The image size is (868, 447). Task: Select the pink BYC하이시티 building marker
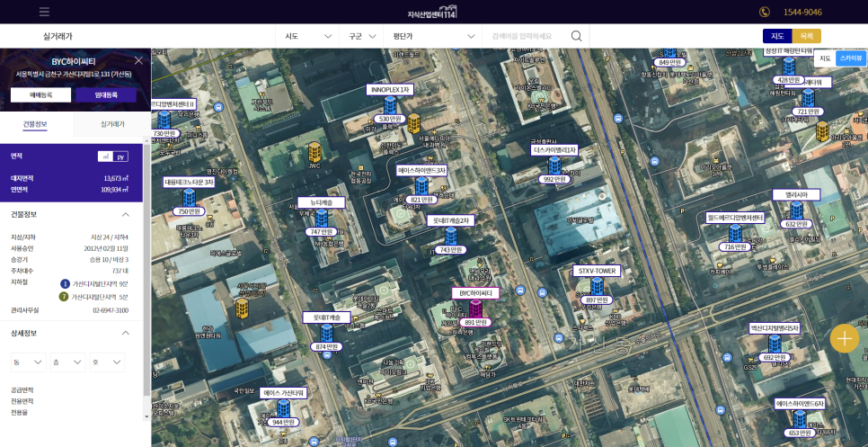pyautogui.click(x=475, y=308)
